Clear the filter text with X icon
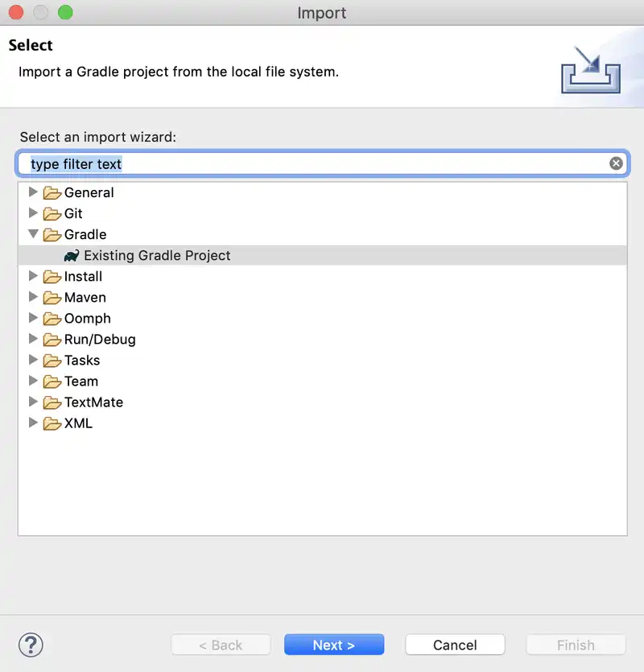The image size is (644, 672). (616, 163)
